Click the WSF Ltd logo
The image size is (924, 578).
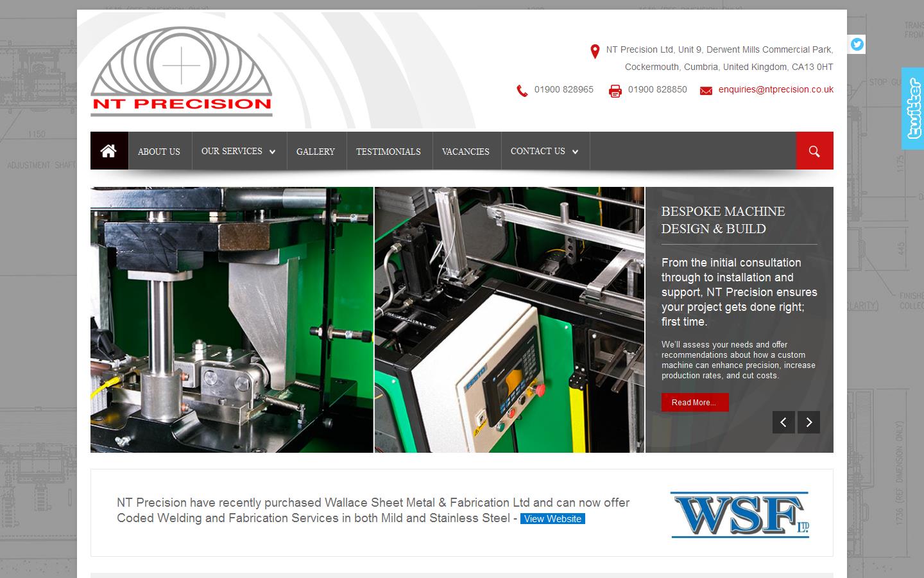tap(739, 515)
